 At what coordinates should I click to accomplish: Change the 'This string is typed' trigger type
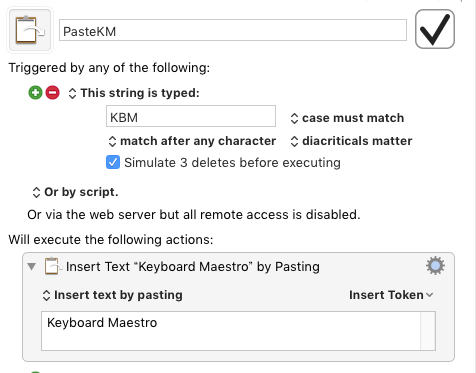coord(134,93)
